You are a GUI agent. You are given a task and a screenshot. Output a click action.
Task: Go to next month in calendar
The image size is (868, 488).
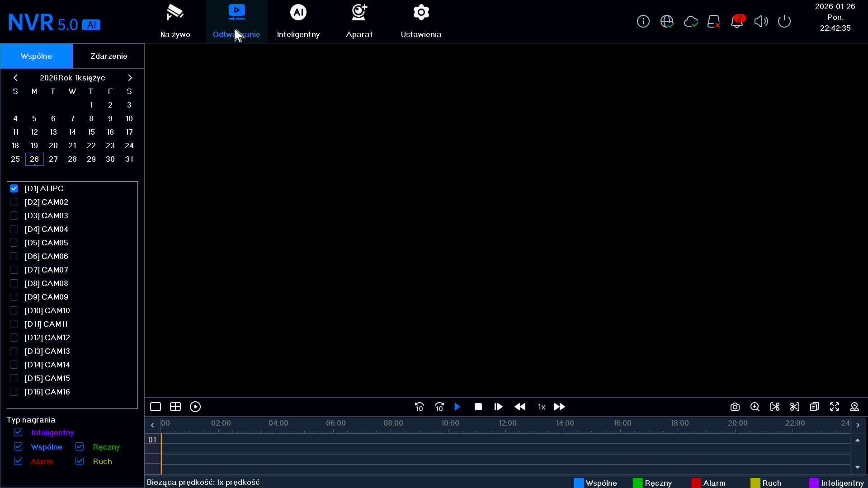pos(130,78)
